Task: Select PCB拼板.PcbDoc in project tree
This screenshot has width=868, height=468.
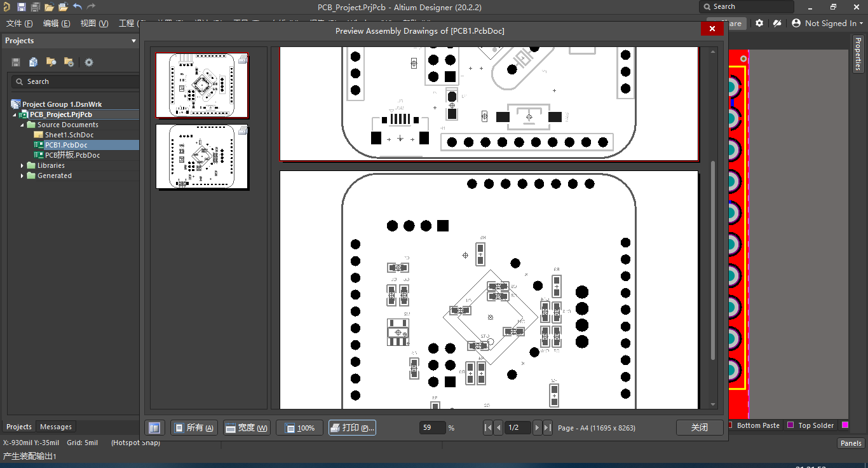Action: click(x=72, y=156)
